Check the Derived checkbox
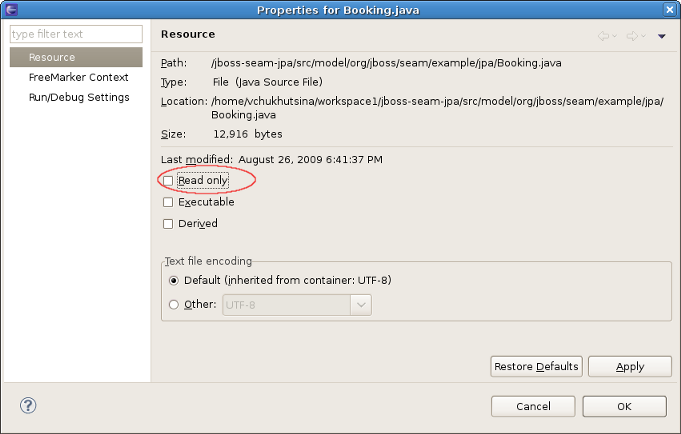This screenshot has width=681, height=434. (x=168, y=224)
